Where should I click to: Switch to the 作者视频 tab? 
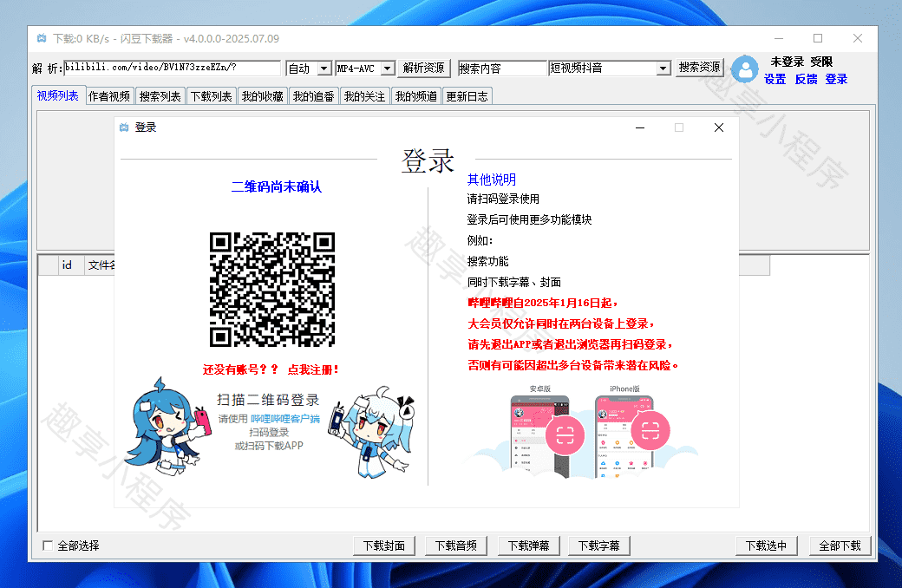(109, 96)
